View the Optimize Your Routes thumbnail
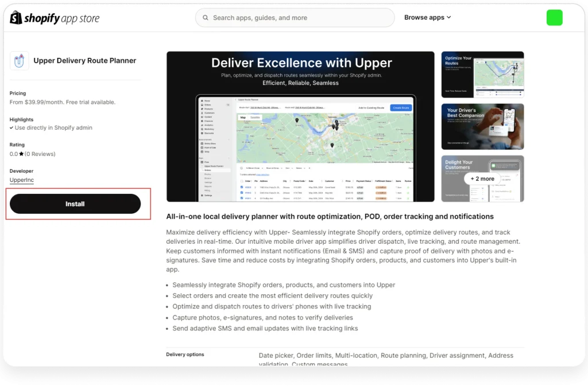588x386 pixels. [x=482, y=75]
